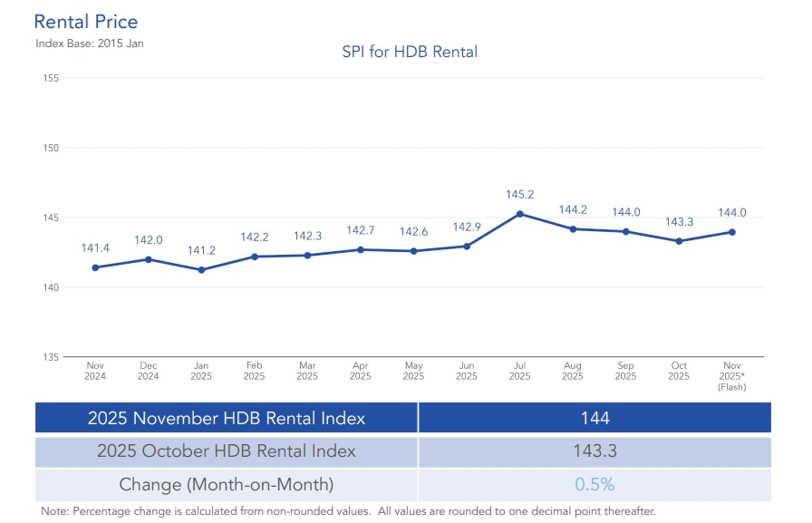Click the '2025 November HDB Rental Index' row label
Viewport: 812px width, 523px height.
[227, 418]
